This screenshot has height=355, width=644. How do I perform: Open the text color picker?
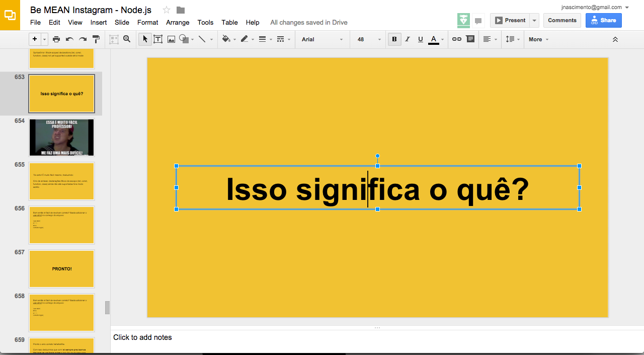click(434, 39)
